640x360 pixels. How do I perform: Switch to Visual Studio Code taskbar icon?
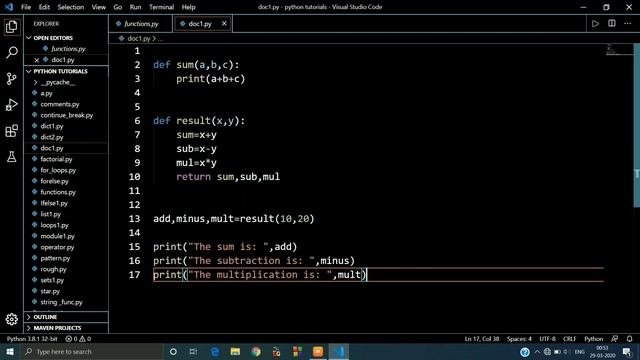click(x=339, y=351)
